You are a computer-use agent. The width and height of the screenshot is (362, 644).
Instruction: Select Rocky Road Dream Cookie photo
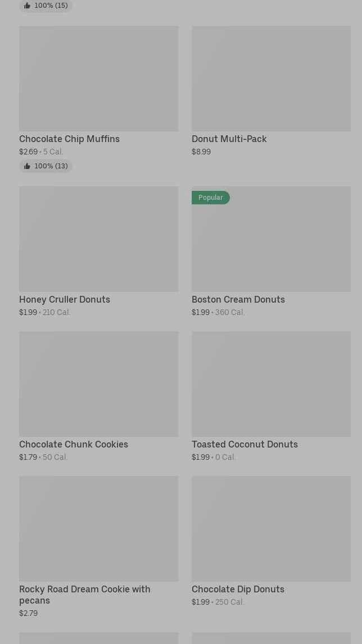(x=98, y=528)
